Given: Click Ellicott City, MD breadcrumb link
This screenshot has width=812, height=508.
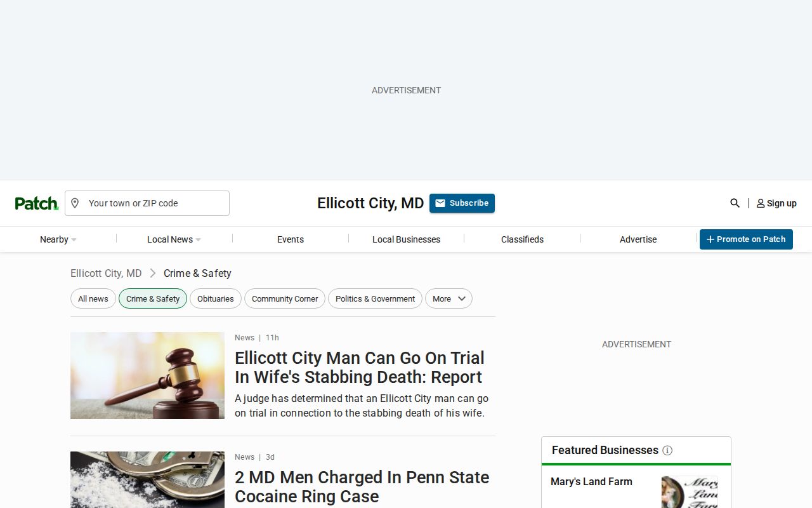Looking at the screenshot, I should point(106,273).
